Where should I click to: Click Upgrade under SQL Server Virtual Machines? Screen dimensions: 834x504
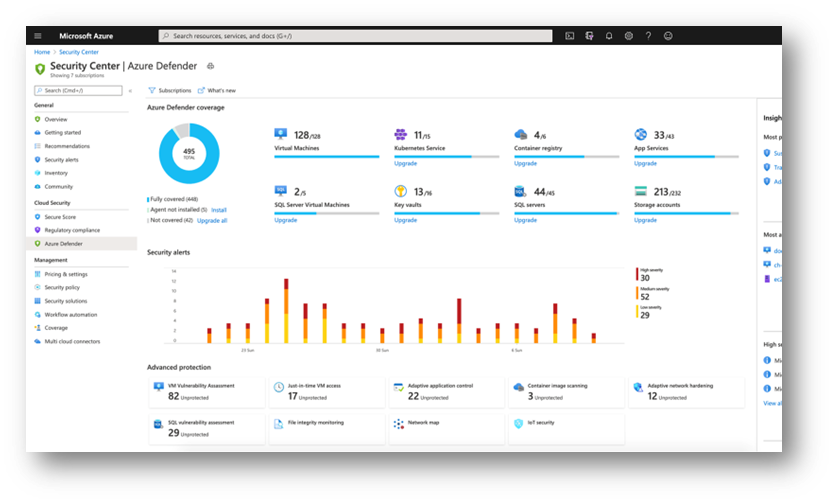(x=286, y=220)
